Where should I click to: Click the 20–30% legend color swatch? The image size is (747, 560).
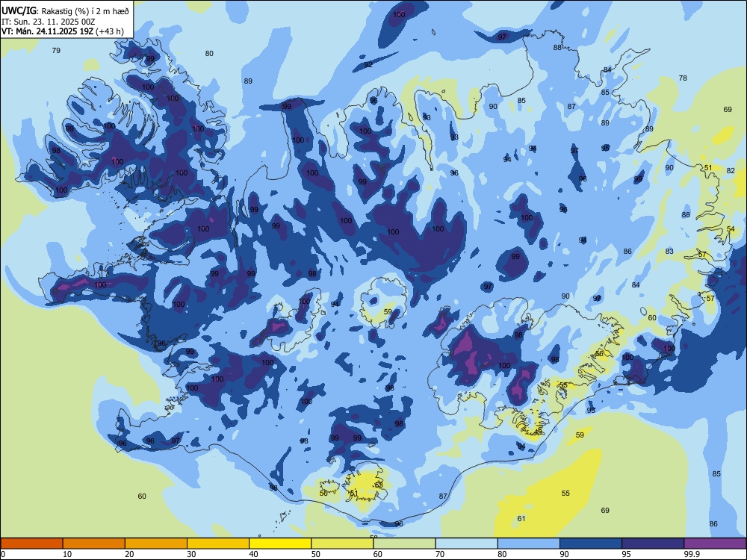click(156, 544)
